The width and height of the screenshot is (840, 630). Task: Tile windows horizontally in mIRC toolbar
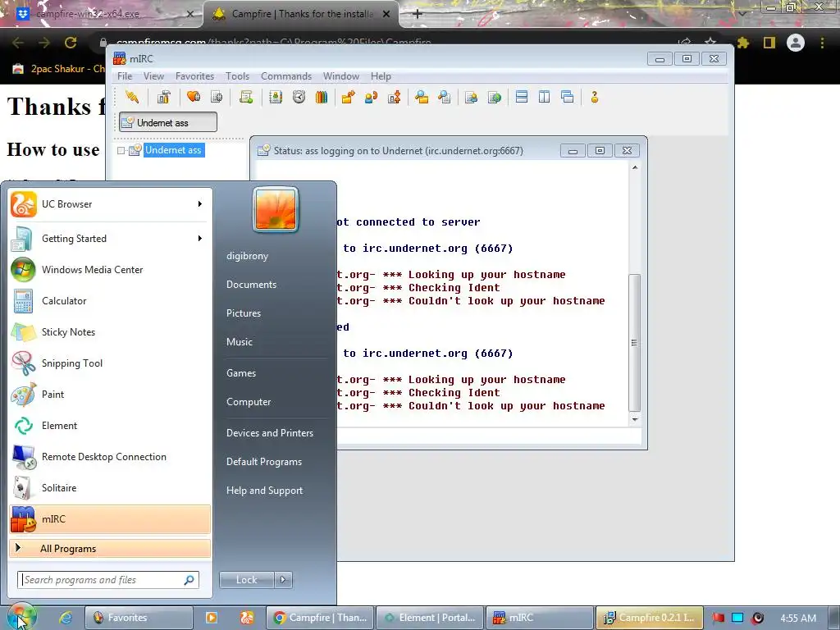point(522,97)
